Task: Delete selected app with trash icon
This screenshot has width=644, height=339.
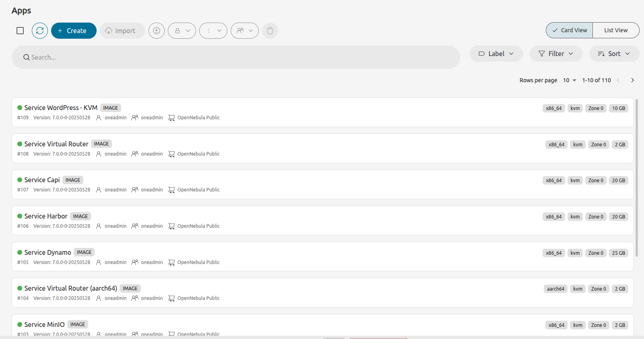Action: click(270, 31)
